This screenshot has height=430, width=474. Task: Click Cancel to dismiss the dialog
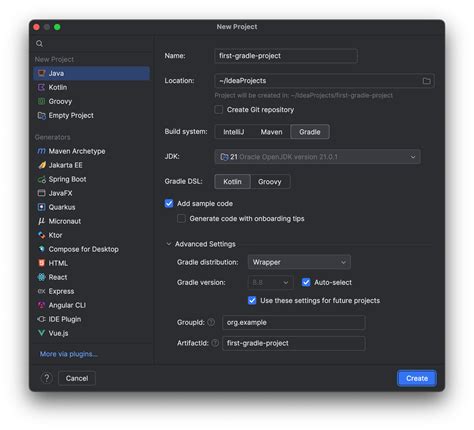(77, 378)
